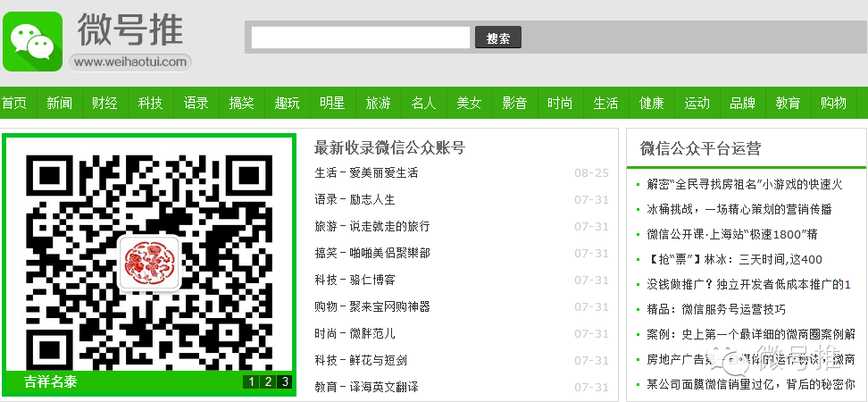
Task: Open the 美女 category
Action: (x=469, y=103)
